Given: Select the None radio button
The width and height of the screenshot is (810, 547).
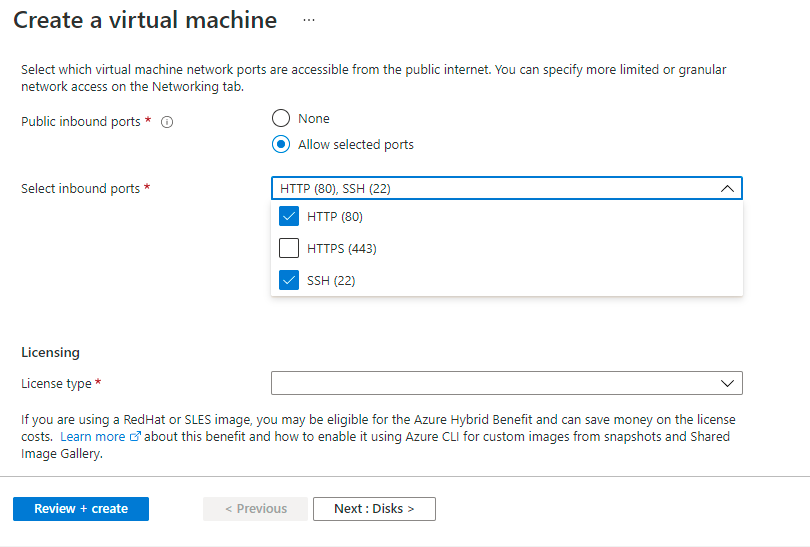Looking at the screenshot, I should [281, 118].
